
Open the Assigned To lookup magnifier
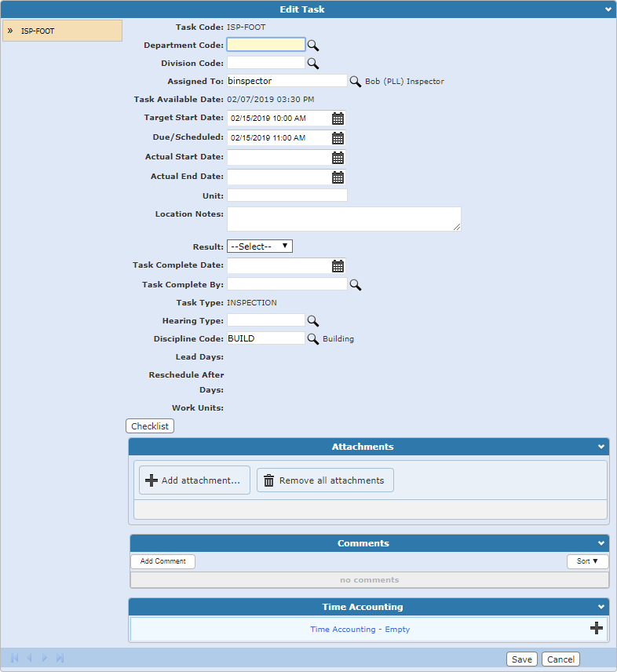coord(355,81)
